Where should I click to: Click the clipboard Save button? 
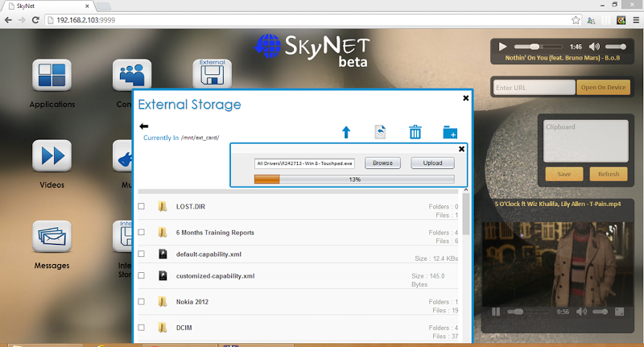tap(564, 174)
